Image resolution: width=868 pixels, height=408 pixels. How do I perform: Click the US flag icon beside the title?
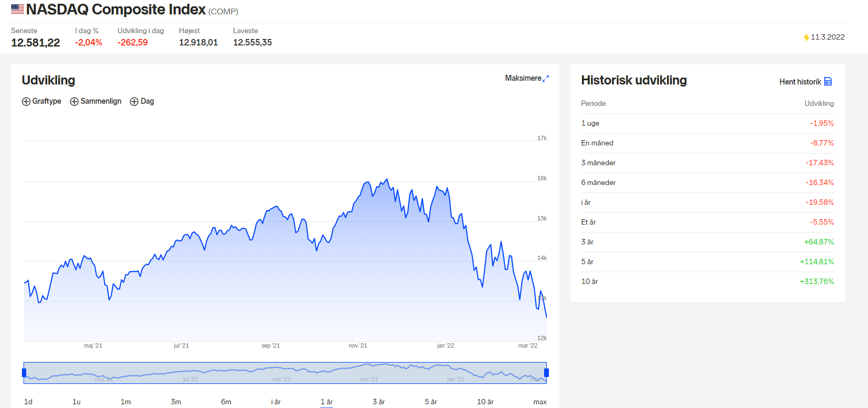(x=18, y=9)
